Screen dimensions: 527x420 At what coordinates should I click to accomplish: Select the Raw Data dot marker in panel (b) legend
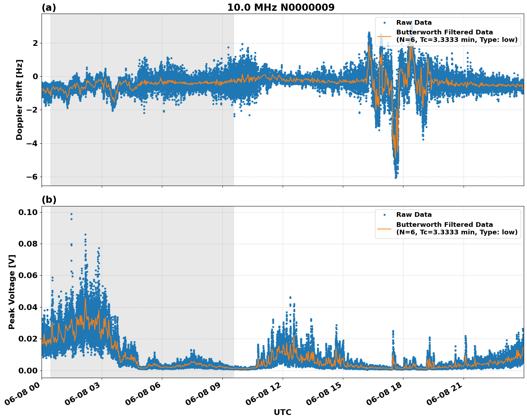384,215
